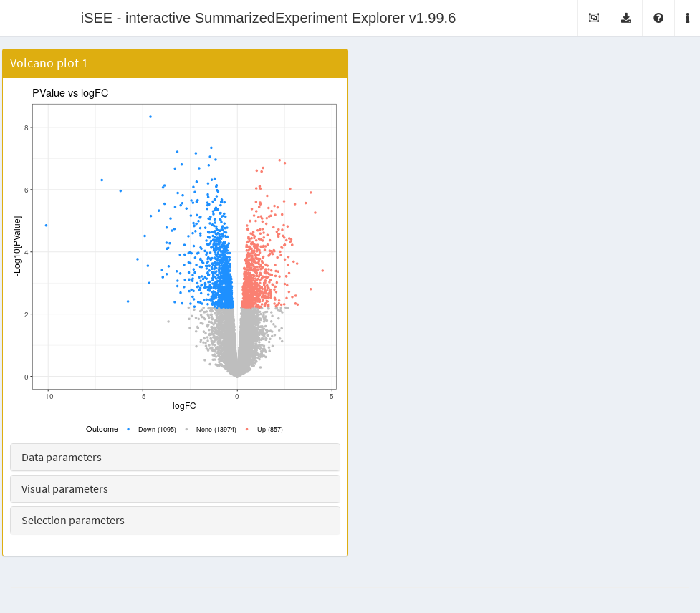Click the None (13974) legend label

216,430
